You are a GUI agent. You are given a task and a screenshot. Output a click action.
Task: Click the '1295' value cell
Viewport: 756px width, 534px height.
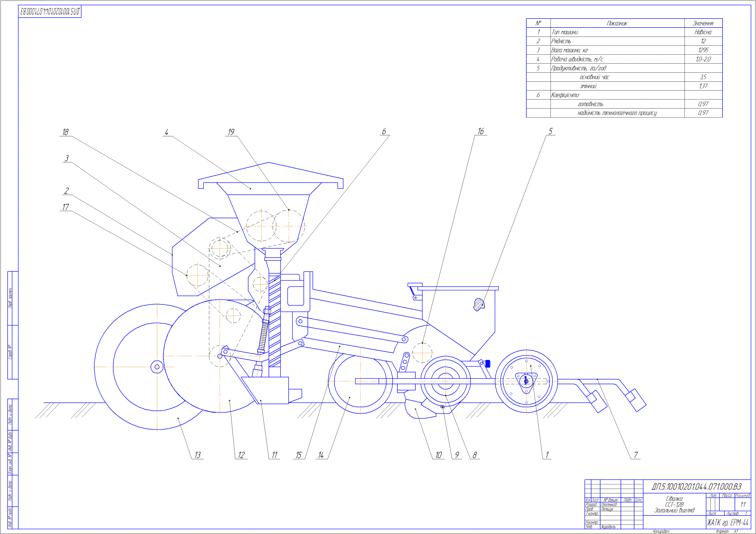pyautogui.click(x=703, y=50)
